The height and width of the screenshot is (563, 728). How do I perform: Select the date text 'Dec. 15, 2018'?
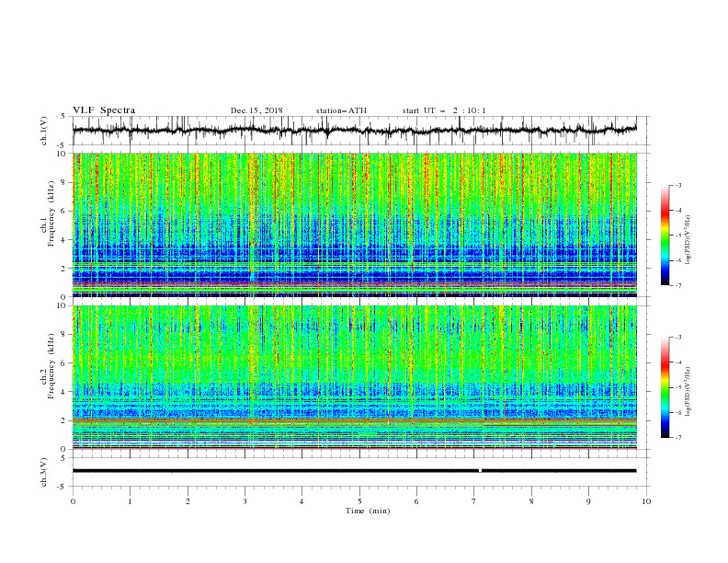(x=256, y=110)
